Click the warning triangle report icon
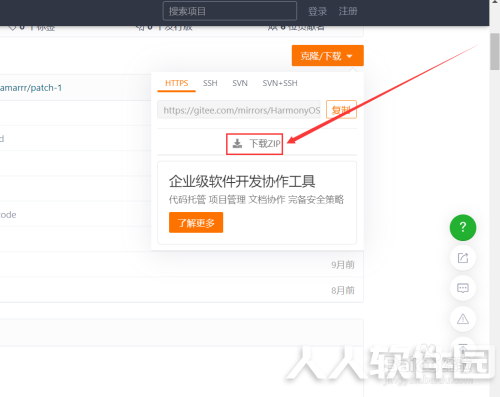 [x=463, y=319]
